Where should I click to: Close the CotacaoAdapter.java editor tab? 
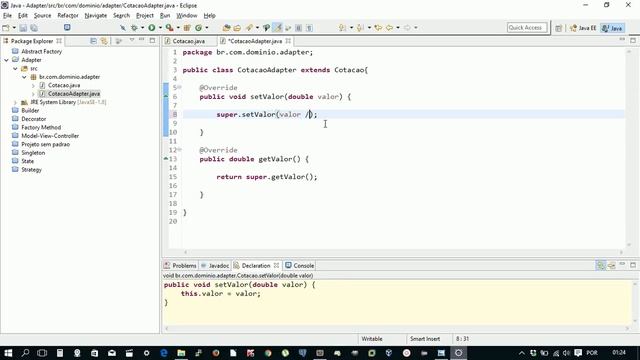click(x=289, y=41)
